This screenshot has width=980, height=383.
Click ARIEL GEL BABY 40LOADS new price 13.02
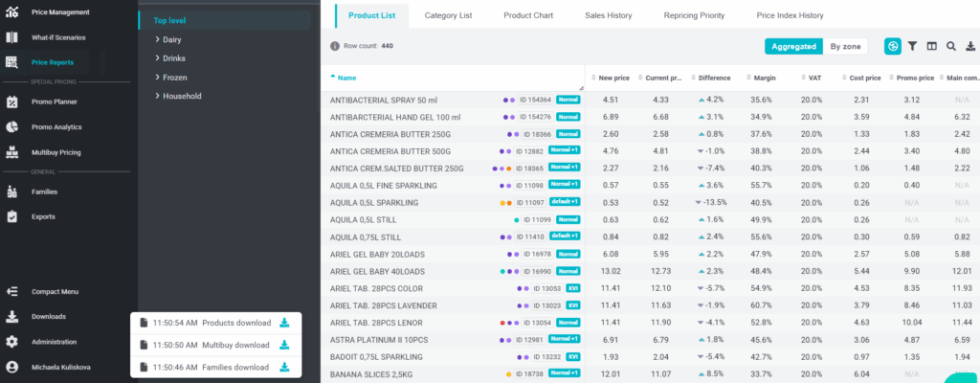click(610, 272)
